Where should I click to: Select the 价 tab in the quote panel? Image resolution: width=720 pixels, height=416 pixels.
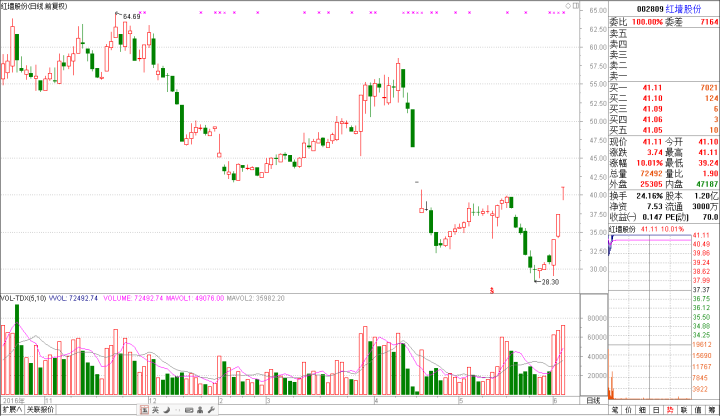(x=629, y=410)
